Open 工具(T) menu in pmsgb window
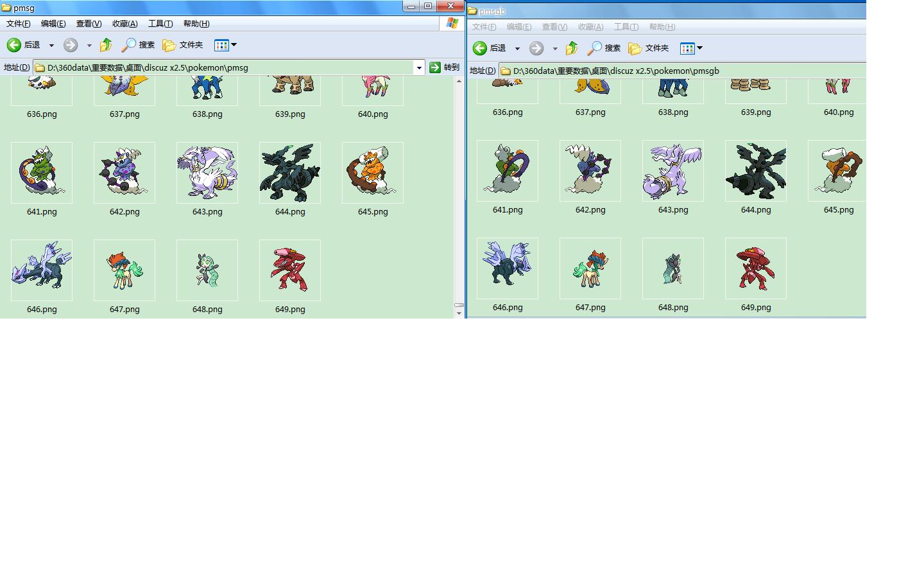This screenshot has width=924, height=578. [626, 27]
